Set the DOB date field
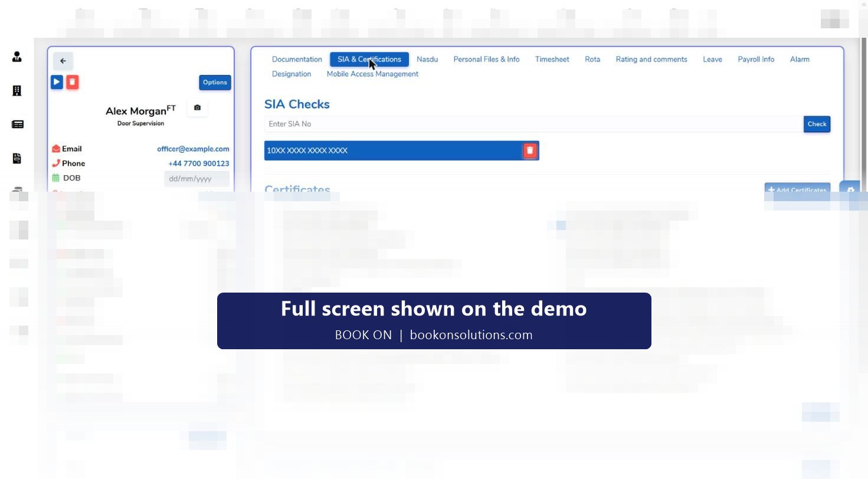868x479 pixels. point(196,179)
